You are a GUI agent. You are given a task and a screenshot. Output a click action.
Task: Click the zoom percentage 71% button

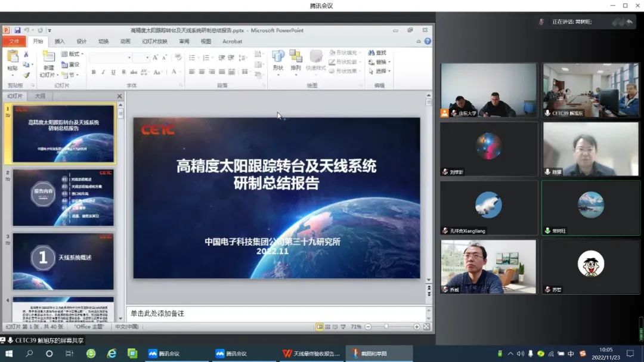point(356,327)
